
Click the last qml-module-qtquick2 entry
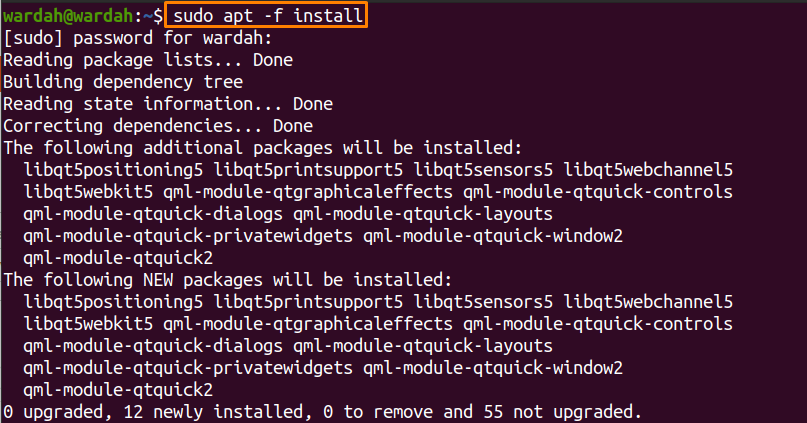tap(118, 390)
